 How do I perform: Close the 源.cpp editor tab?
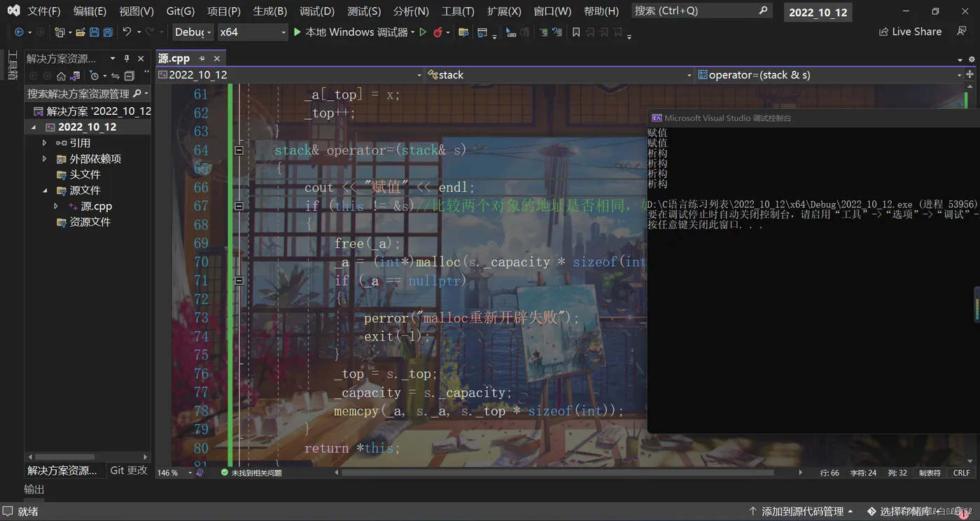217,59
